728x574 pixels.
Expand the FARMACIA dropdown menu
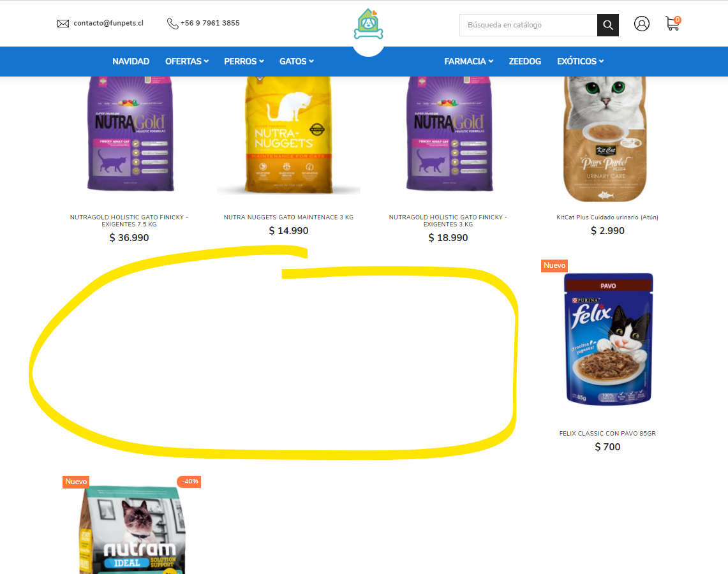pyautogui.click(x=468, y=61)
